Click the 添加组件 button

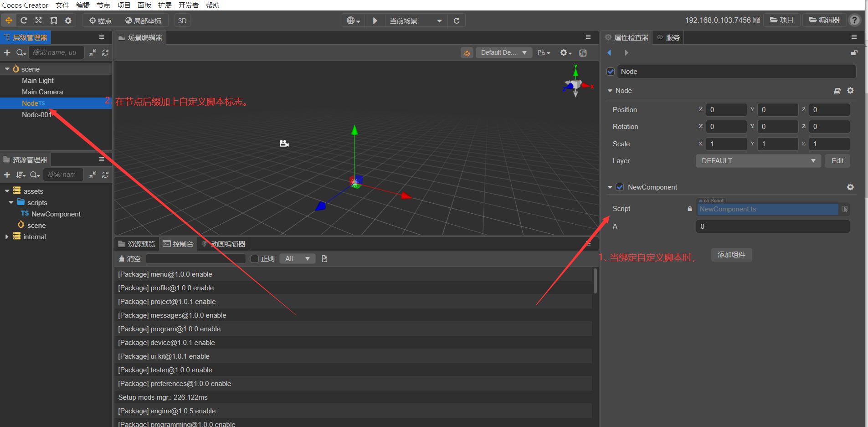[x=731, y=255]
